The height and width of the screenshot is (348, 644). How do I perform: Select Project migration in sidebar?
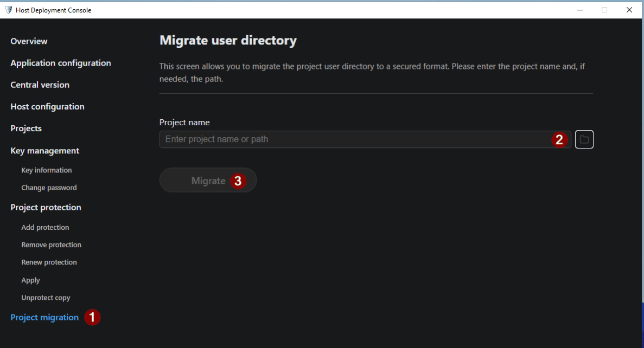(44, 317)
